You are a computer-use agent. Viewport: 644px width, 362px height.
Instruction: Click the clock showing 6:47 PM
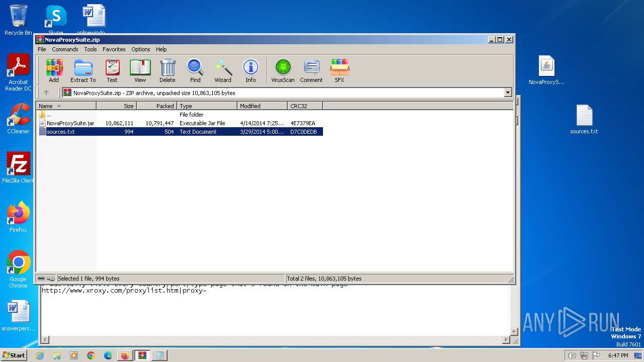(x=618, y=355)
